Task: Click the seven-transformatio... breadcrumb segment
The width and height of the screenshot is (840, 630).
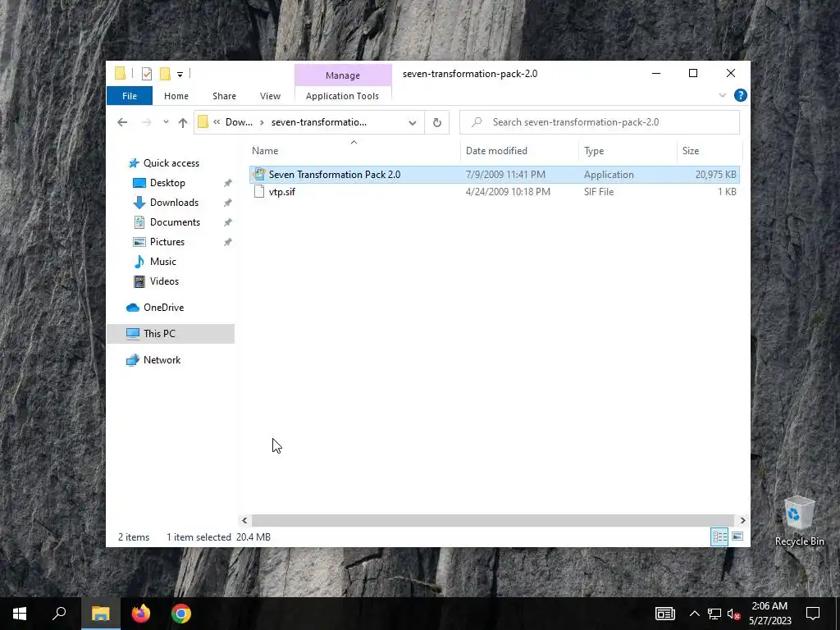Action: (319, 122)
